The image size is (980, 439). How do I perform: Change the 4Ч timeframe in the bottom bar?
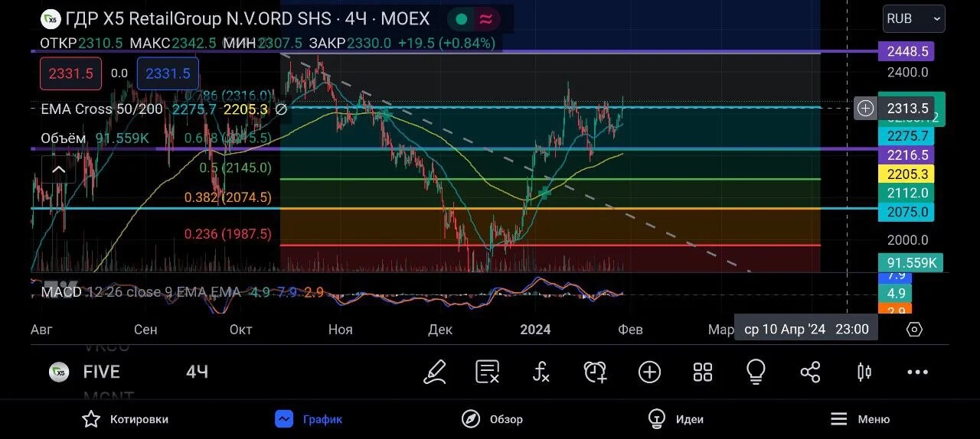[197, 372]
